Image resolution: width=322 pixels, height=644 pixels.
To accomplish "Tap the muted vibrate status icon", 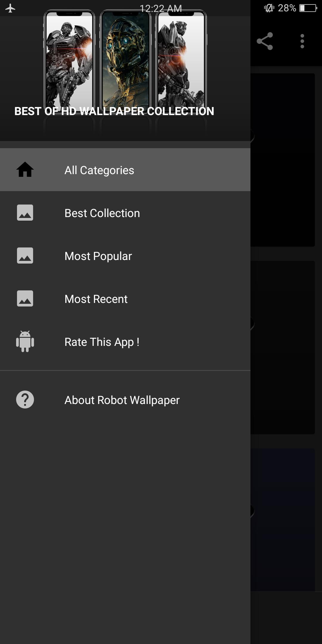I will (269, 8).
